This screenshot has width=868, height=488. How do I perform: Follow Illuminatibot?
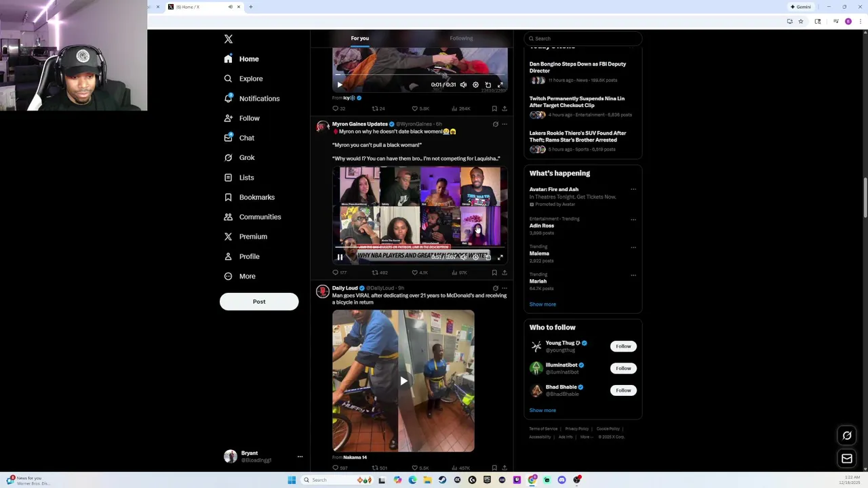click(623, 368)
